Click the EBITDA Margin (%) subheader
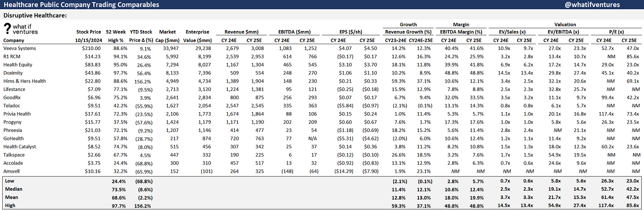 click(461, 32)
